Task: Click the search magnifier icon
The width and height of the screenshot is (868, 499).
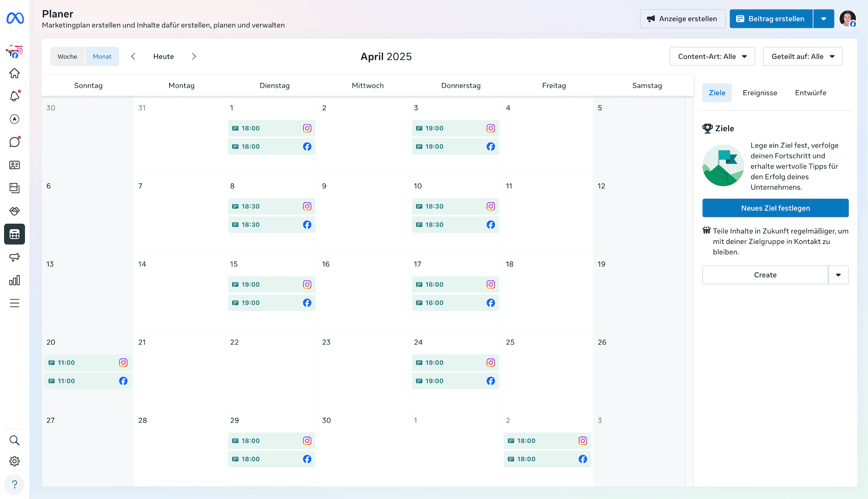Action: (14, 440)
